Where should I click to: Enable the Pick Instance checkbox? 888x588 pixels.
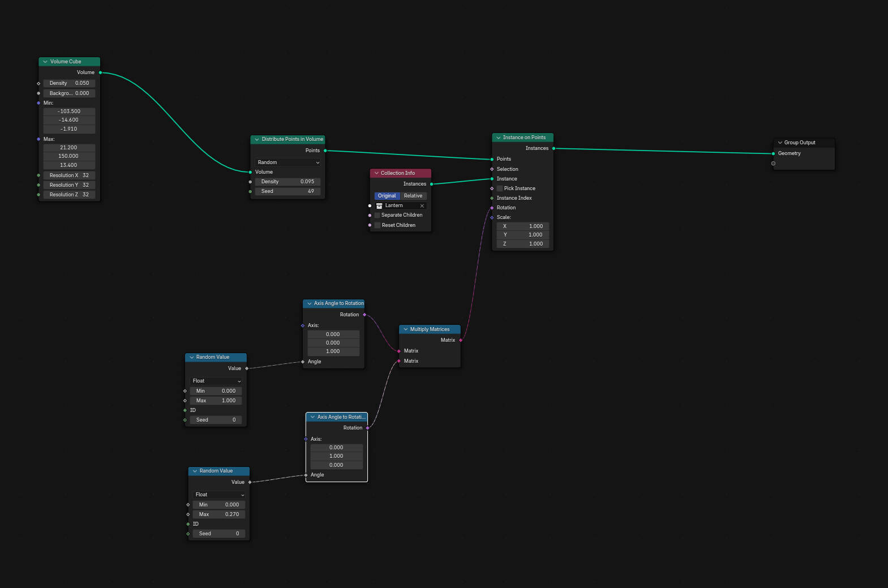[500, 188]
